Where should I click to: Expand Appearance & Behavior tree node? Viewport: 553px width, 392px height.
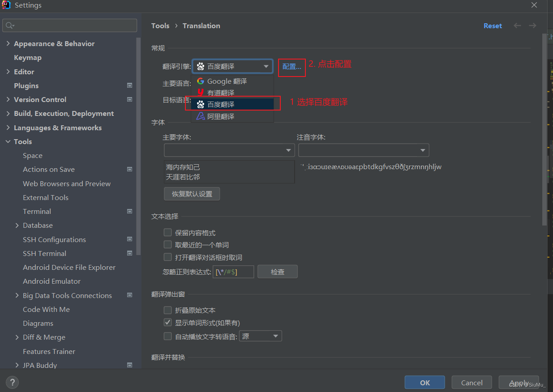point(8,43)
